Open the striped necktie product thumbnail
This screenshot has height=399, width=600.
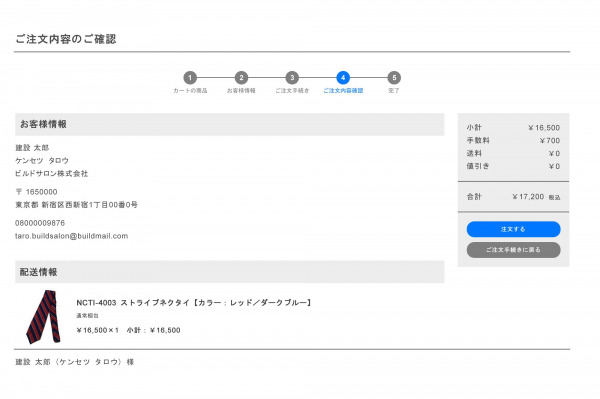coord(44,317)
